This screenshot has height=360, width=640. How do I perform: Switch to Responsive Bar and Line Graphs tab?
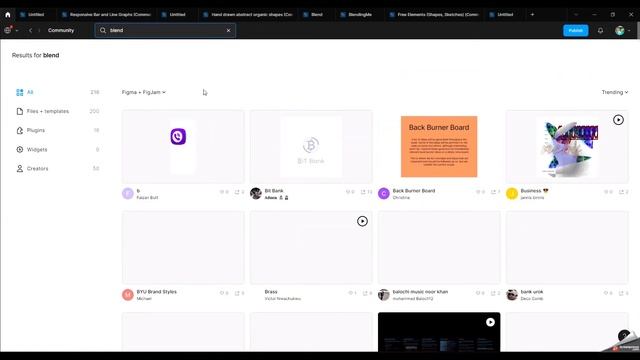106,14
